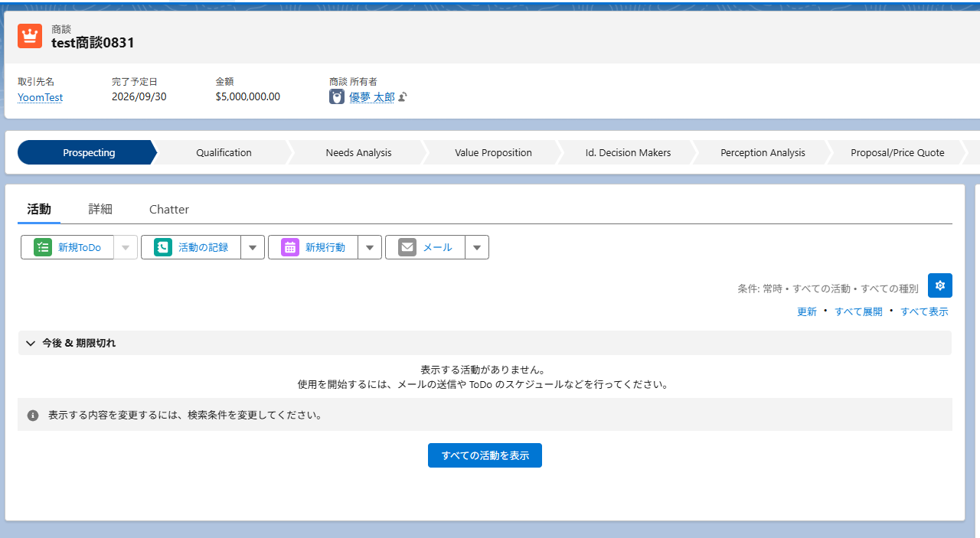Switch to the 詳細 tab
This screenshot has height=538, width=980.
click(x=100, y=209)
